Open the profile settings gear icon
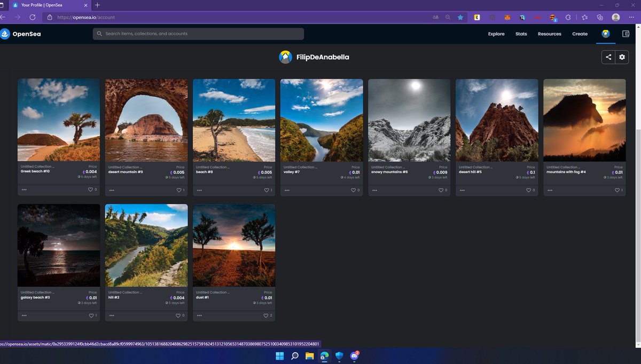This screenshot has width=641, height=364. [622, 57]
